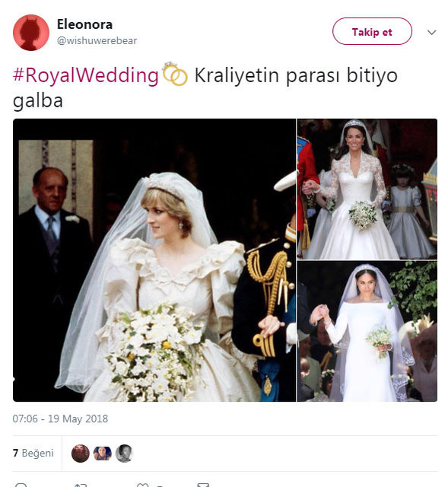Click the Eleonora display name

pos(84,24)
